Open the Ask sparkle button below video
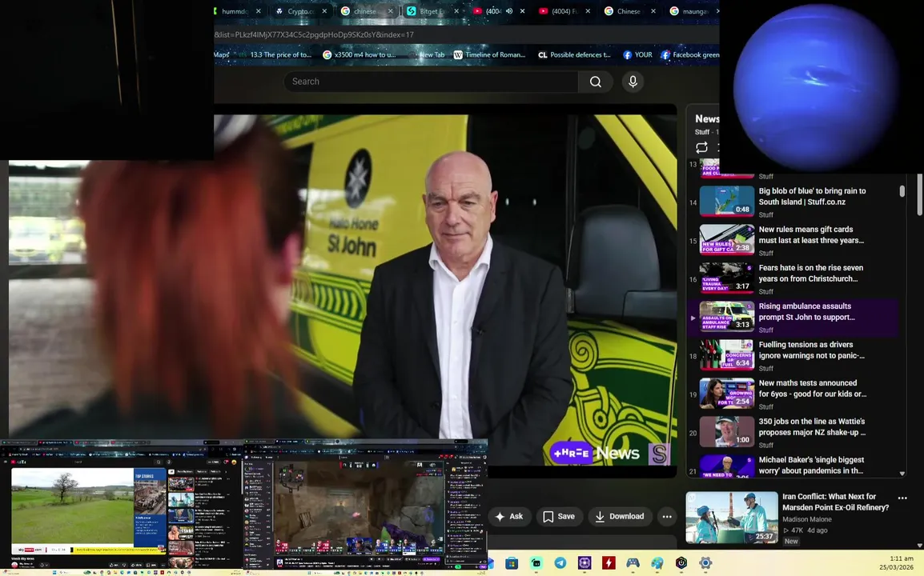Viewport: 924px width, 576px height. (509, 517)
